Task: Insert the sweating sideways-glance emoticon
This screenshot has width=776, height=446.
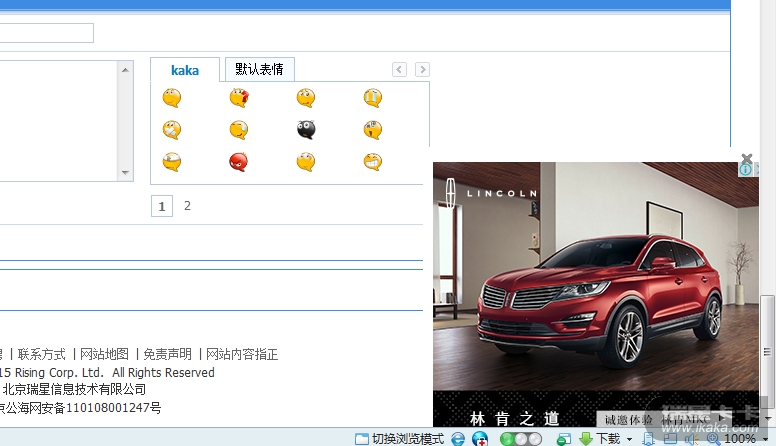Action: click(239, 130)
